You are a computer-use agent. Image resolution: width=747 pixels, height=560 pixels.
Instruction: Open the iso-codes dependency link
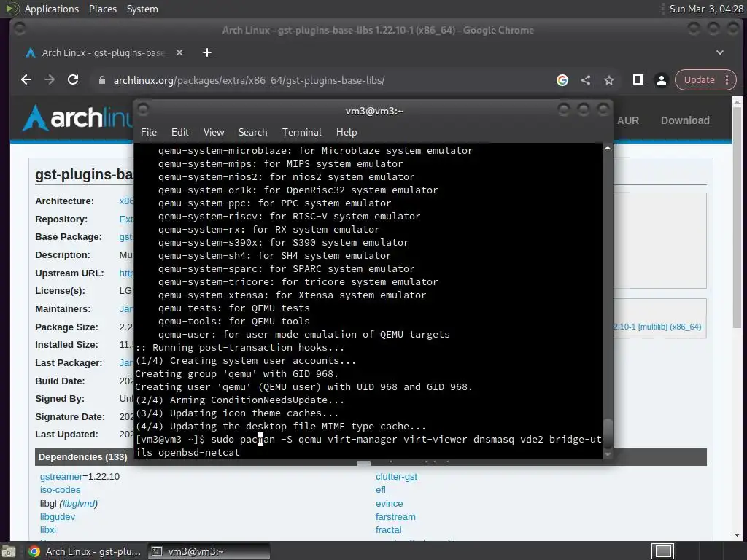tap(60, 490)
